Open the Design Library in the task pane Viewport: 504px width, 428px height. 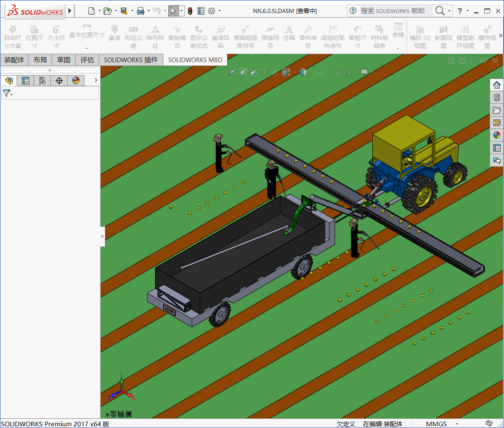click(x=497, y=97)
